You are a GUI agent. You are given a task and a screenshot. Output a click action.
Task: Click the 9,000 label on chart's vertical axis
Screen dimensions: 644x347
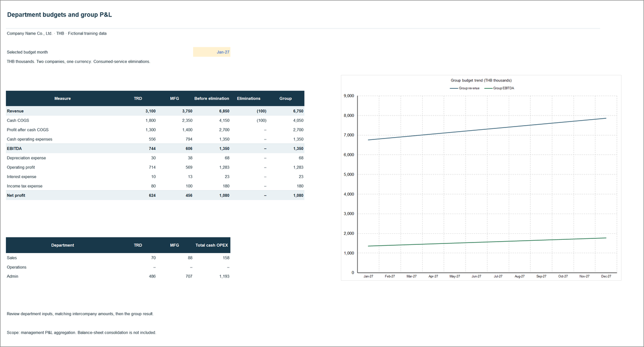[x=349, y=96]
